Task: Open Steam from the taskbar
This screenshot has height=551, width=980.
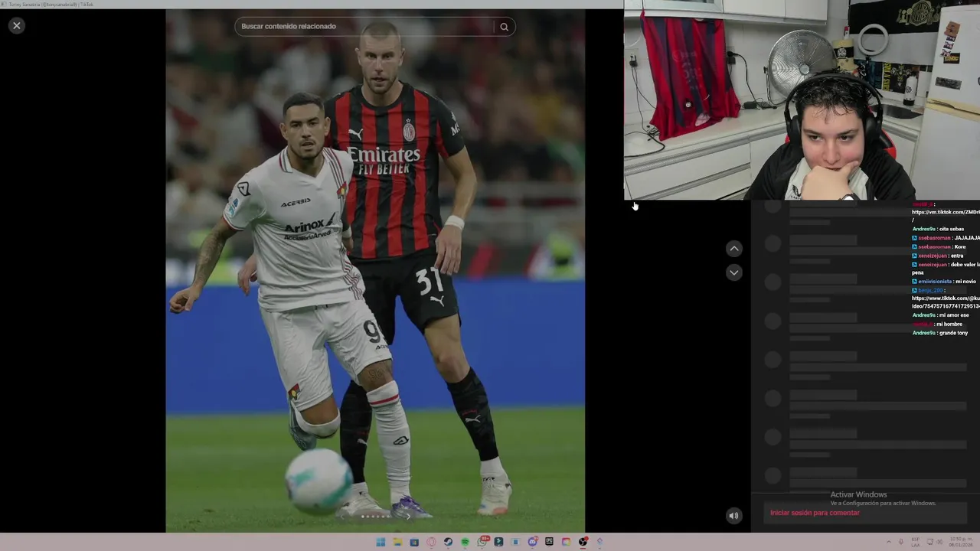Action: coord(448,542)
